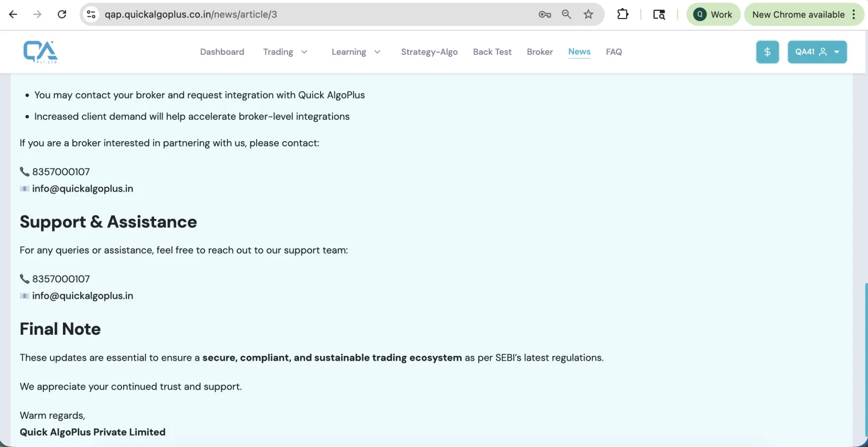
Task: Open the Back Test page
Action: point(492,52)
